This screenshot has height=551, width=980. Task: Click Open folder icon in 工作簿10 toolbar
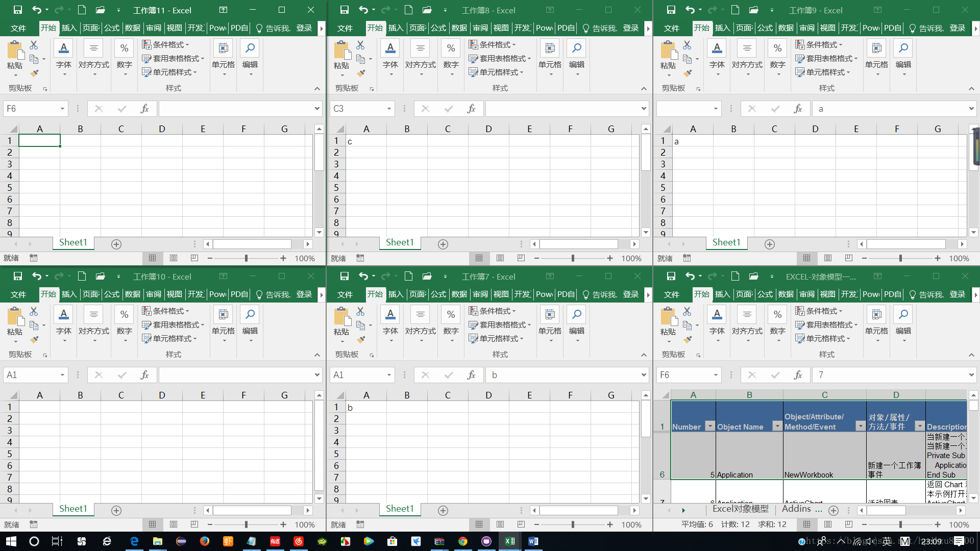coord(101,276)
